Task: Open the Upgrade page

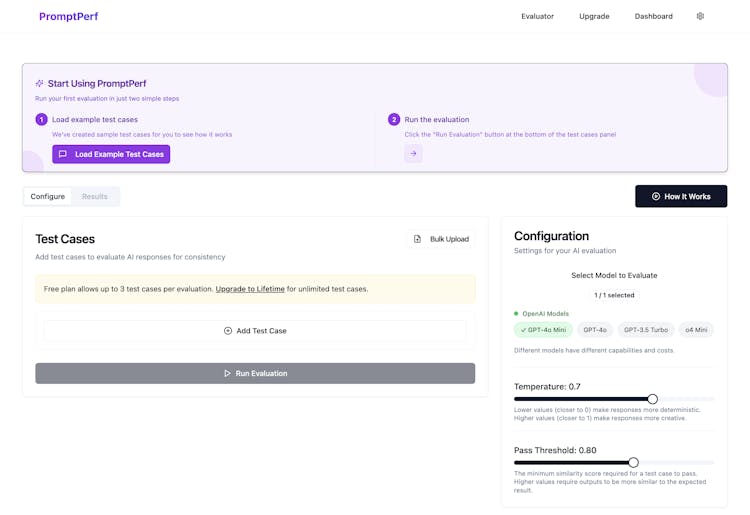Action: [x=594, y=16]
